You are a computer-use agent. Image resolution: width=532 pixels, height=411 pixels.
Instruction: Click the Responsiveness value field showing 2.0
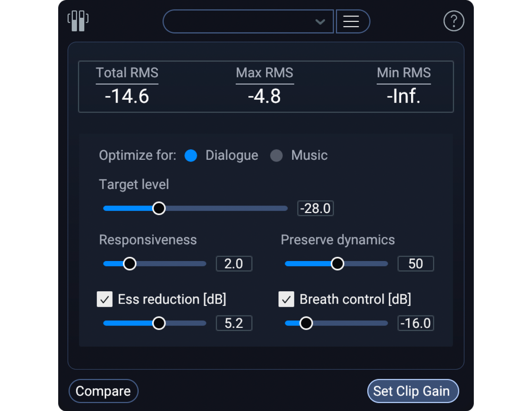click(234, 263)
